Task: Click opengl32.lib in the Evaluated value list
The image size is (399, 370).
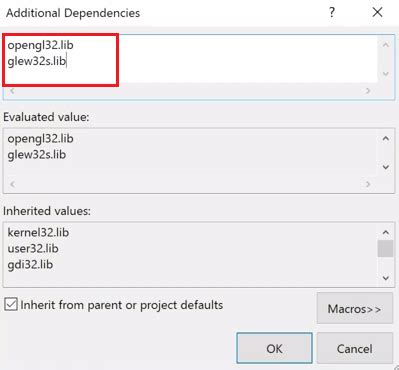Action: click(x=40, y=139)
